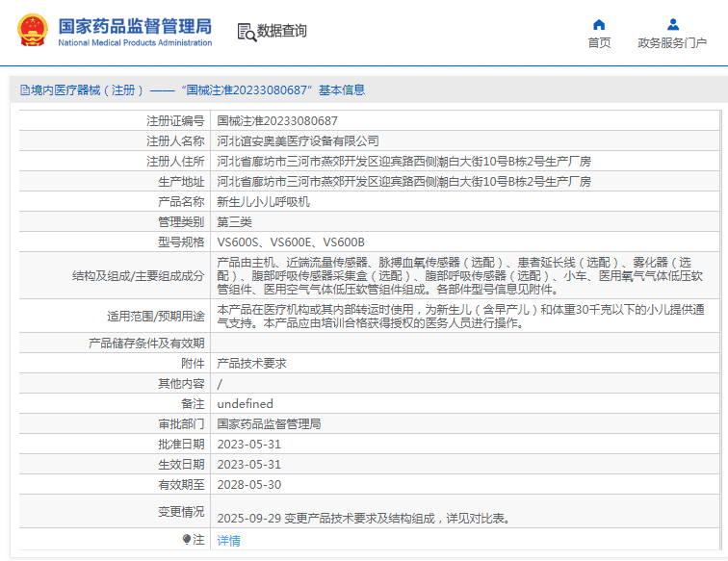Open the 详情 link
The width and height of the screenshot is (728, 561).
click(228, 541)
